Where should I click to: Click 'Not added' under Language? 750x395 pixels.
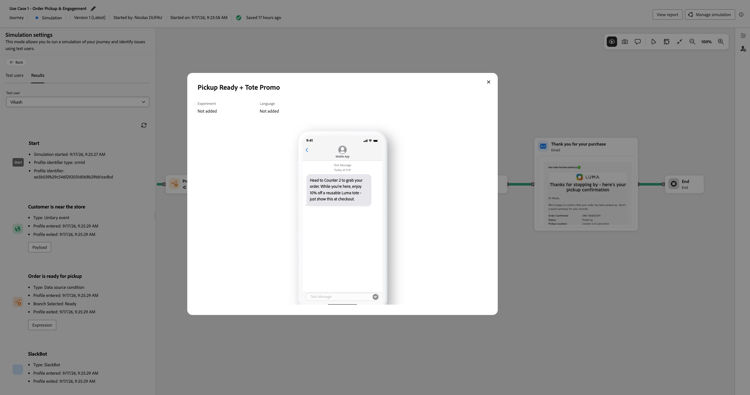tap(269, 111)
